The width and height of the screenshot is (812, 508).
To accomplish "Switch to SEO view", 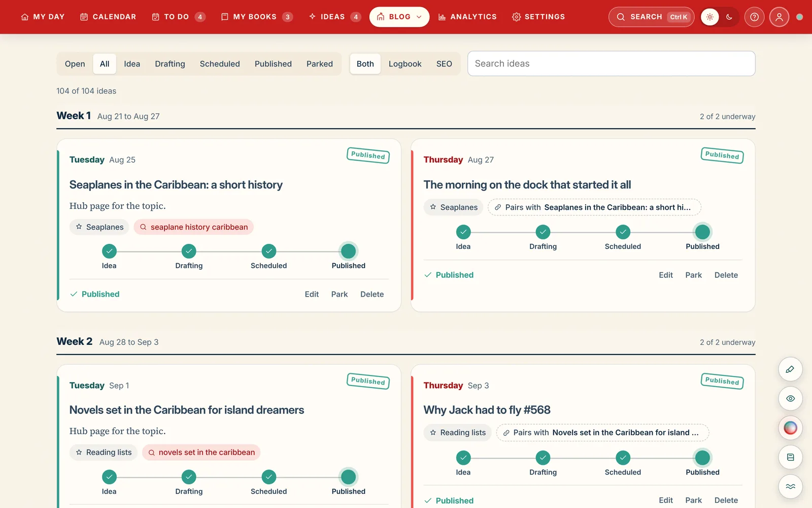I will (x=444, y=64).
